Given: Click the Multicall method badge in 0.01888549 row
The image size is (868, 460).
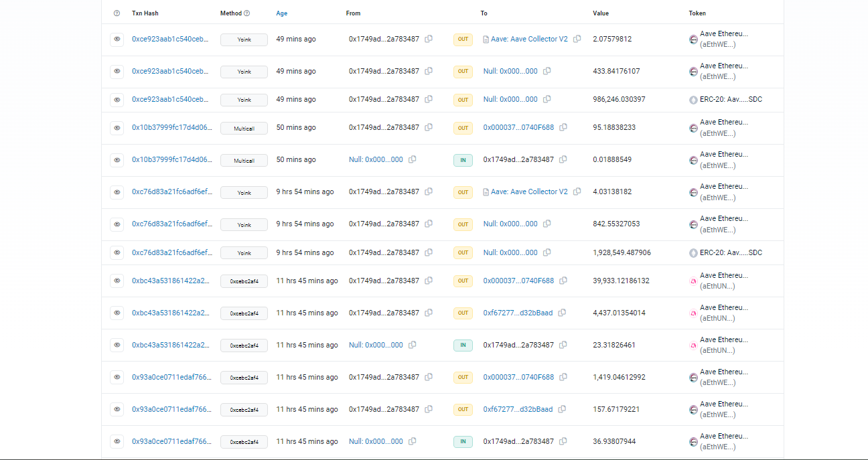Looking at the screenshot, I should click(x=244, y=160).
